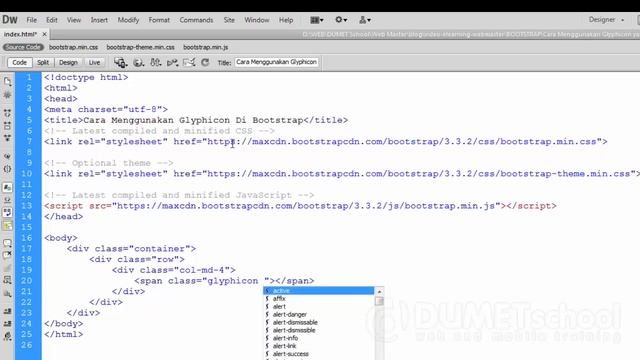640x360 pixels.
Task: Open the Window menu
Action: (x=257, y=20)
